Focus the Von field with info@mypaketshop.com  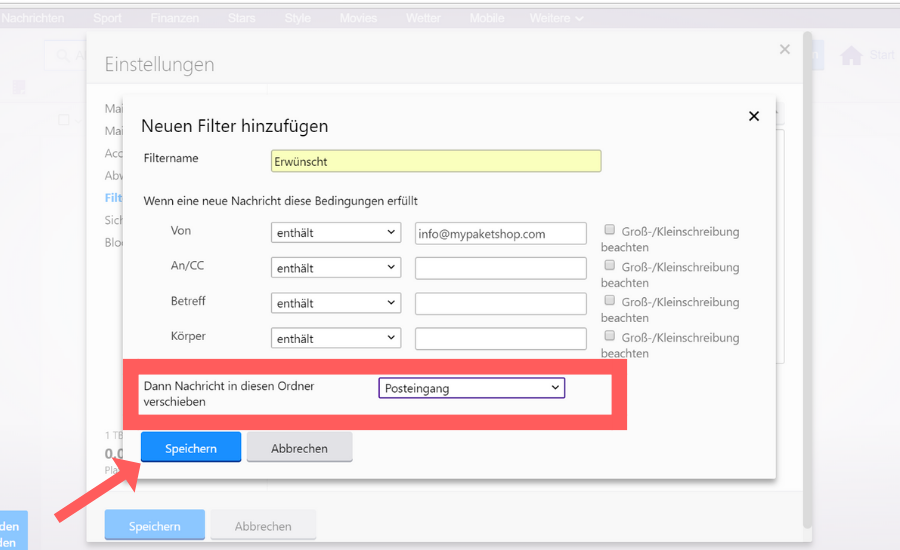click(x=500, y=233)
